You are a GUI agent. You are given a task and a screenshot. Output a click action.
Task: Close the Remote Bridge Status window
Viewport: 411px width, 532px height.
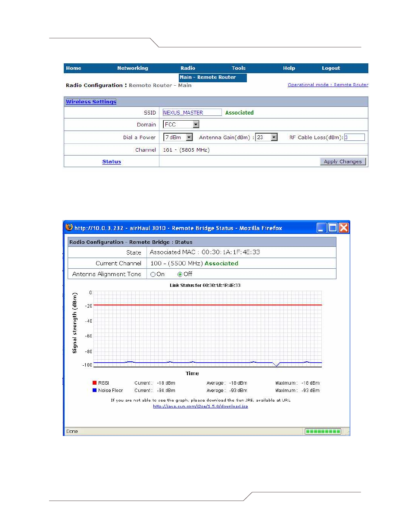pyautogui.click(x=344, y=228)
